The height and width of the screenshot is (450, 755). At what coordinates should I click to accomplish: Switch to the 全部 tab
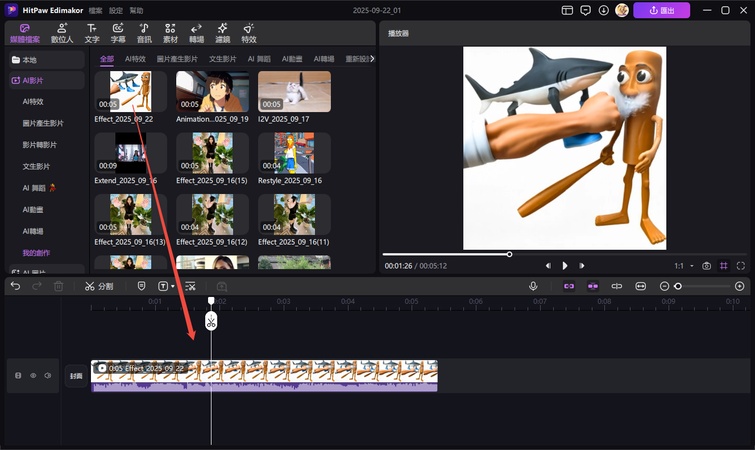(107, 59)
